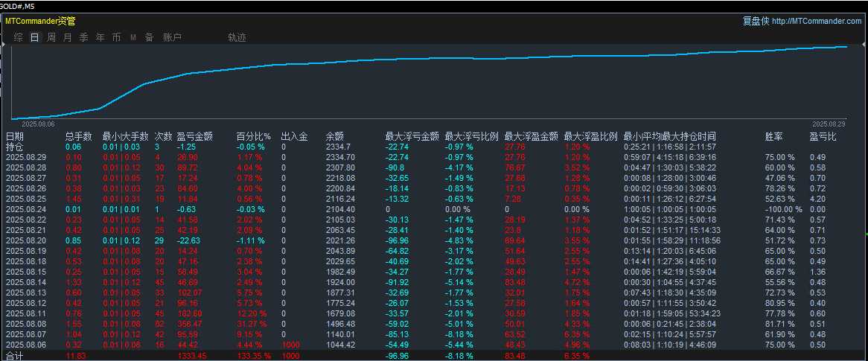Click the 盈亏比 column header
Screen dimensions: 868x361
click(823, 137)
